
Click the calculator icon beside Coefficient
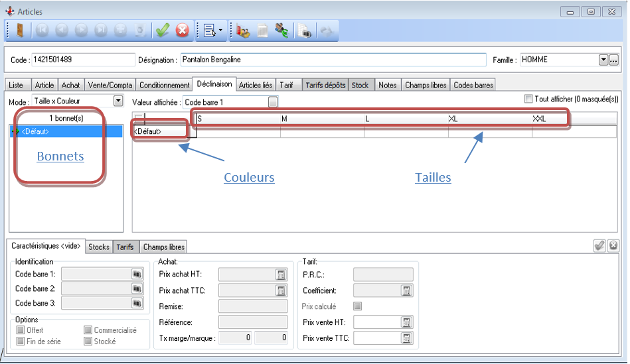406,290
